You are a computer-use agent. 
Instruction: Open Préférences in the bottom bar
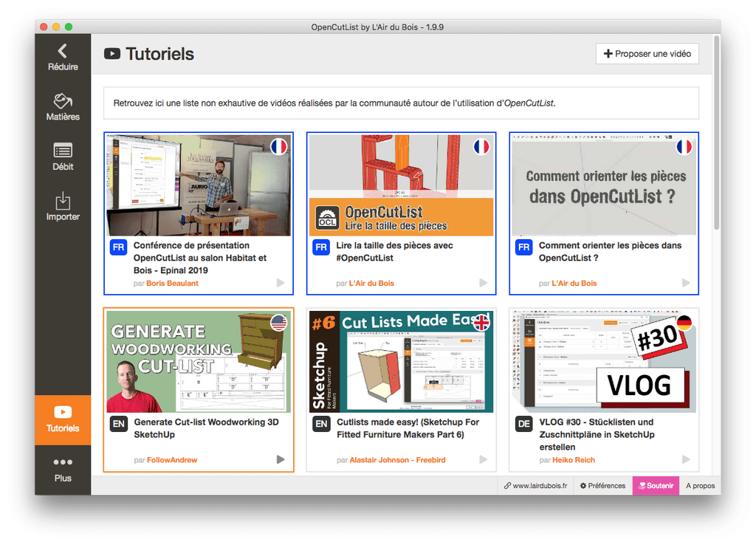(x=602, y=486)
